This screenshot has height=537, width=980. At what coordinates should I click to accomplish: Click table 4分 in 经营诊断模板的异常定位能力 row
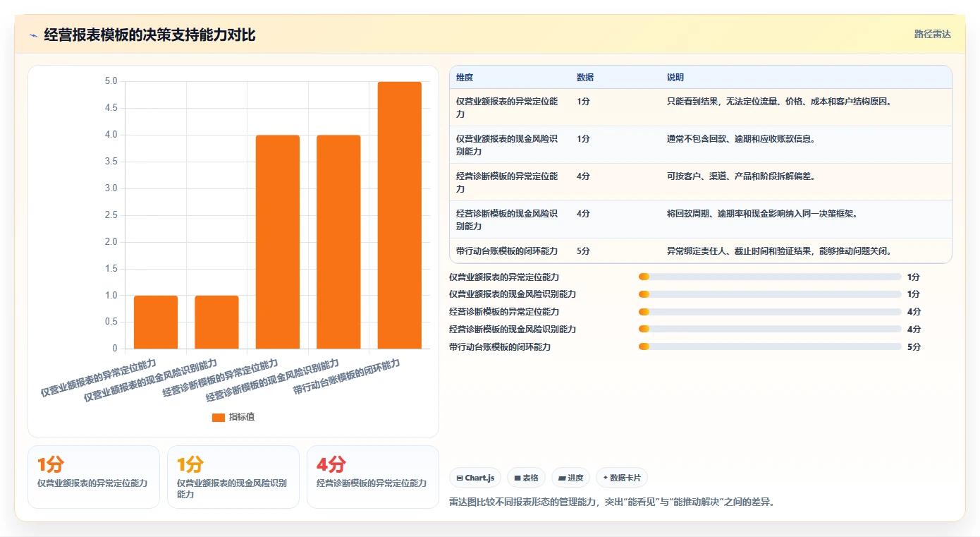(583, 176)
